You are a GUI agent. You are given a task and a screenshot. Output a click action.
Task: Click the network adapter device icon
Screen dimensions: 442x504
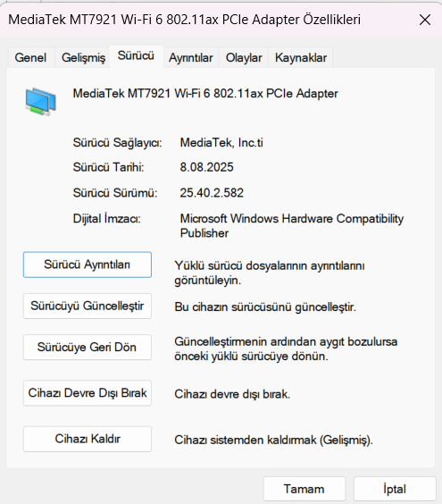tap(41, 102)
